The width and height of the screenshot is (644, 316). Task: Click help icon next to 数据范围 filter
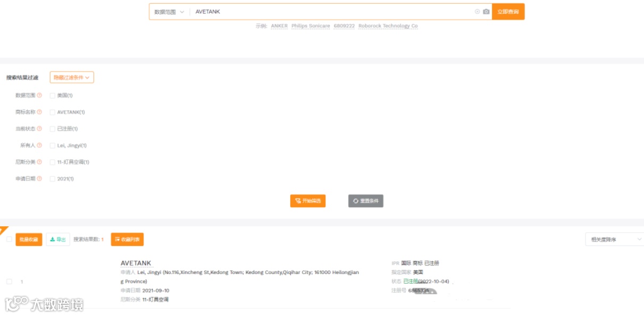click(39, 96)
